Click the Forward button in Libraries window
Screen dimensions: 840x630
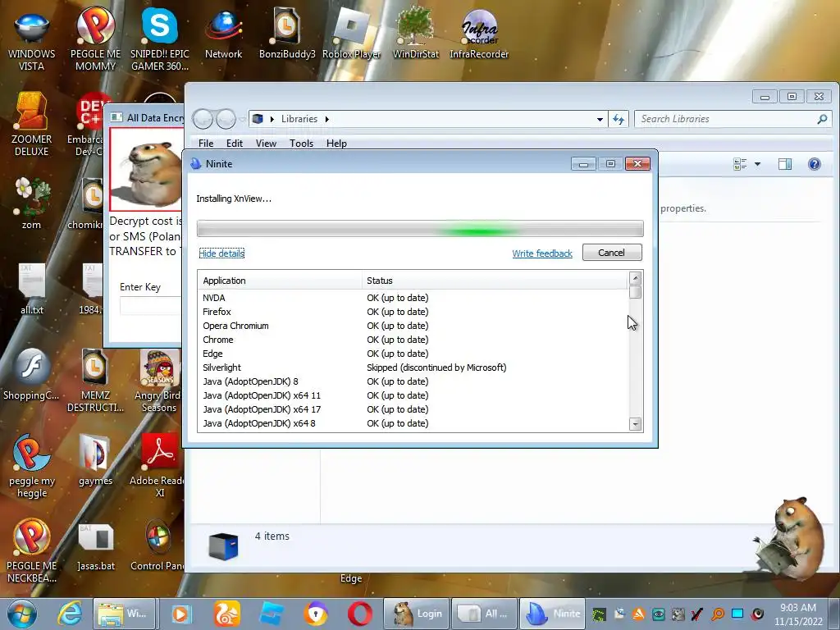226,119
